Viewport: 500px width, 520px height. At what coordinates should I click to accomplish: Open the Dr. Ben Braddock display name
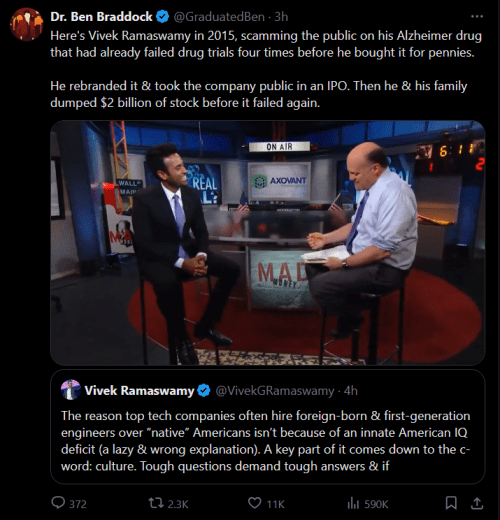(101, 17)
